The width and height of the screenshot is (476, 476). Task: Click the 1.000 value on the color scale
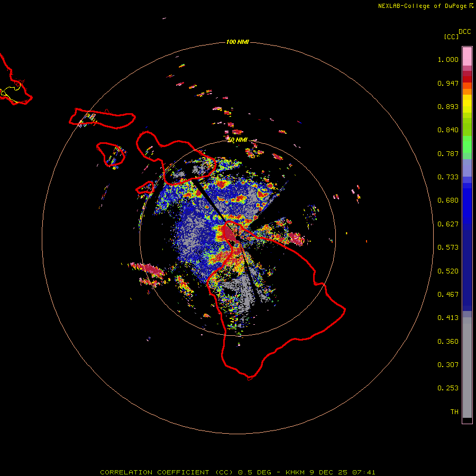[x=448, y=60]
